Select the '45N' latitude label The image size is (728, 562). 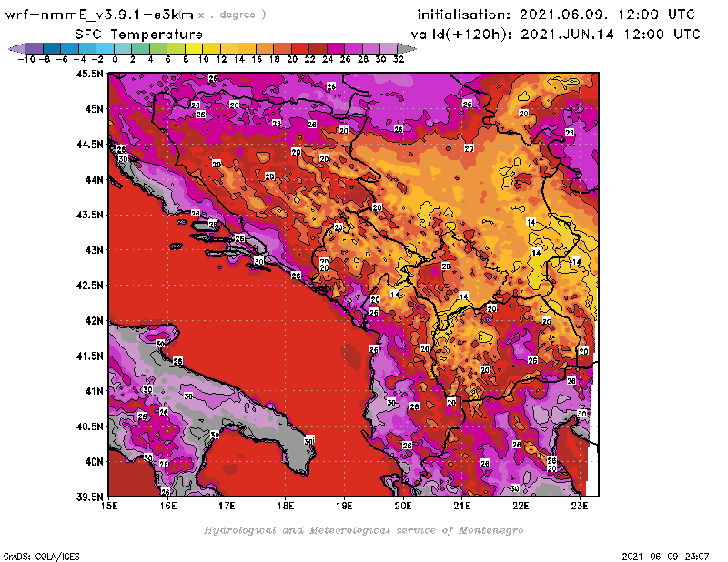[94, 108]
